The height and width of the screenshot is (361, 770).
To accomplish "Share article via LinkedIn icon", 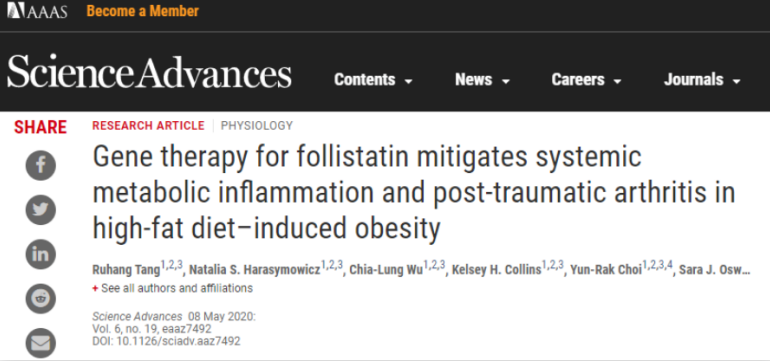I will (x=40, y=254).
